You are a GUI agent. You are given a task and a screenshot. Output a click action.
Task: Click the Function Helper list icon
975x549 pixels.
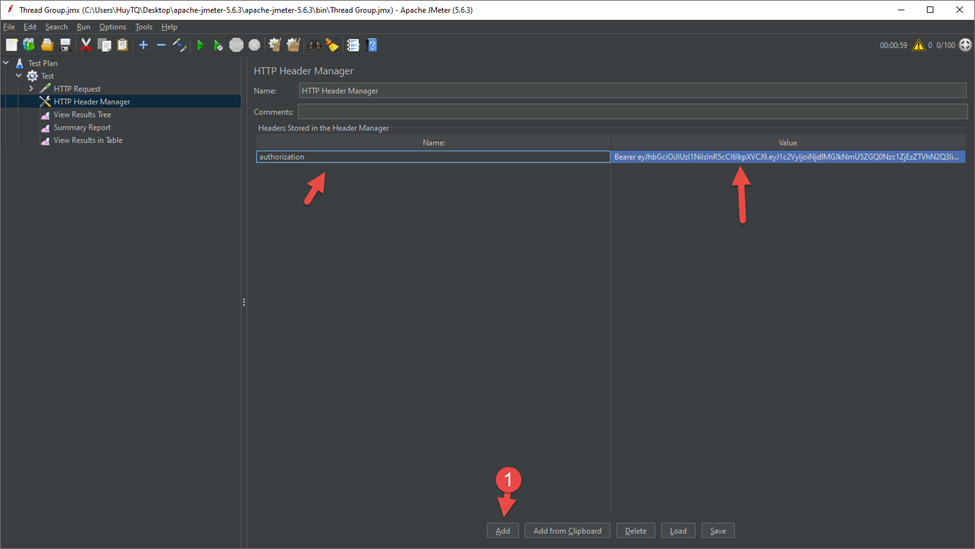point(353,45)
